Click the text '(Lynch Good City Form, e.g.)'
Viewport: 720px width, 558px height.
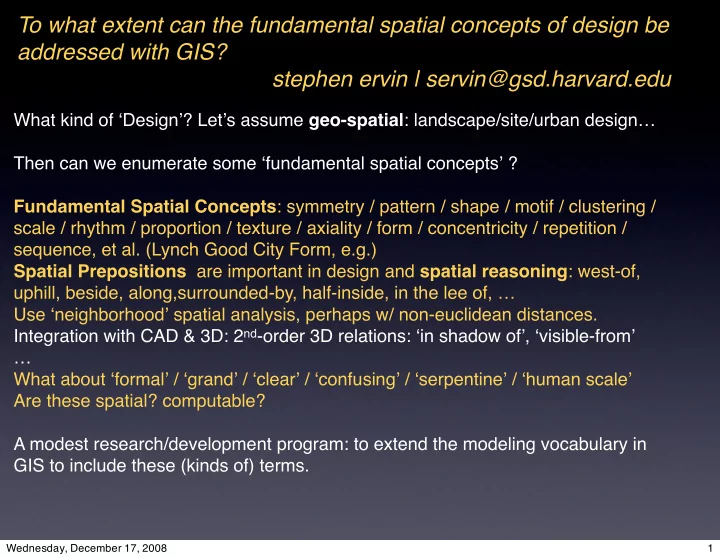[x=261, y=250]
